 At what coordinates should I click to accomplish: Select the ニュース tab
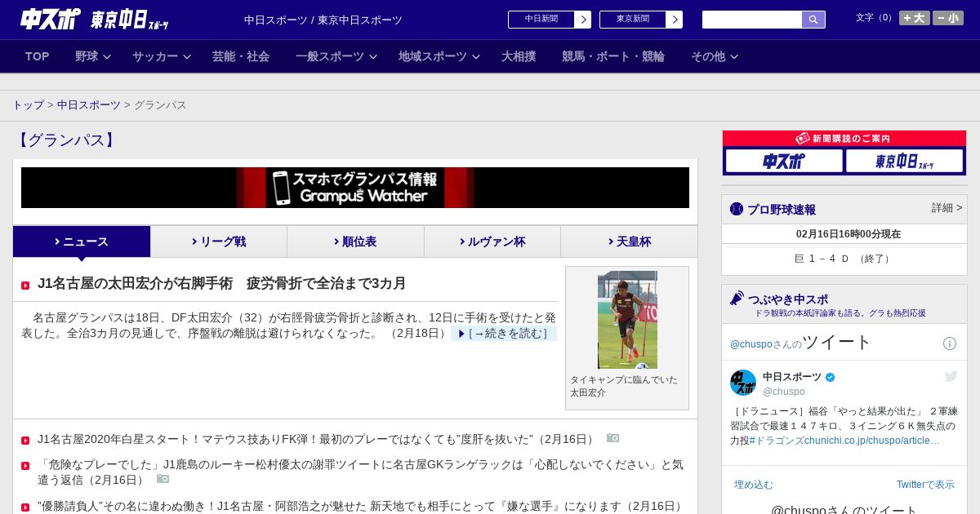pos(82,241)
